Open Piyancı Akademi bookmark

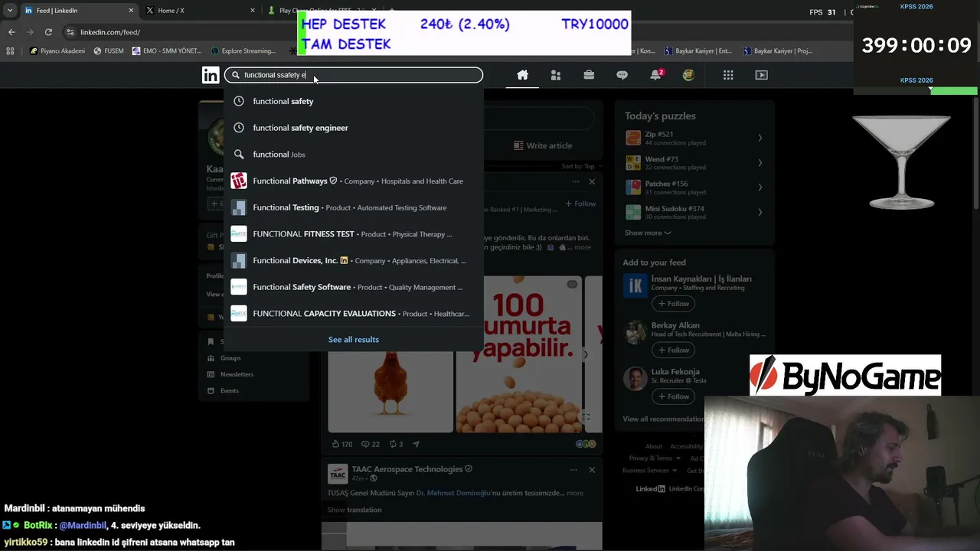click(x=57, y=51)
